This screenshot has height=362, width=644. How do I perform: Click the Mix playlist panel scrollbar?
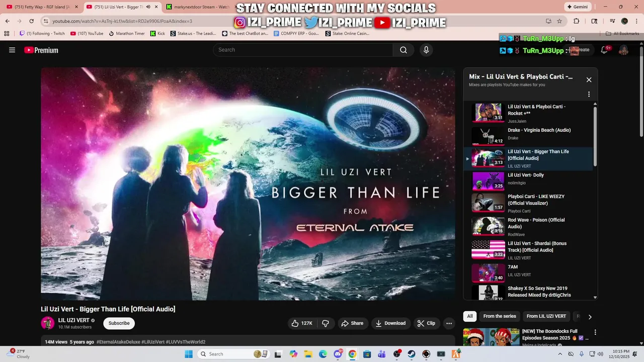click(595, 136)
